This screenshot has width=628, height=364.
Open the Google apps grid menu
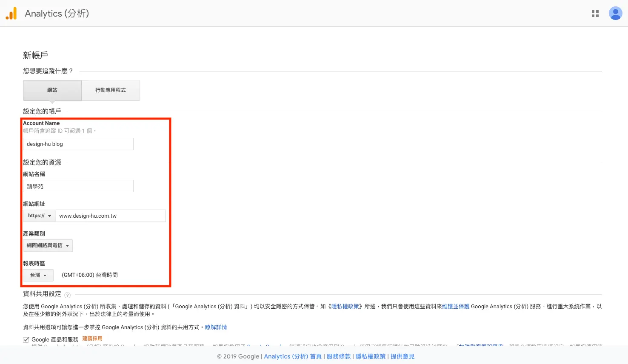tap(595, 14)
